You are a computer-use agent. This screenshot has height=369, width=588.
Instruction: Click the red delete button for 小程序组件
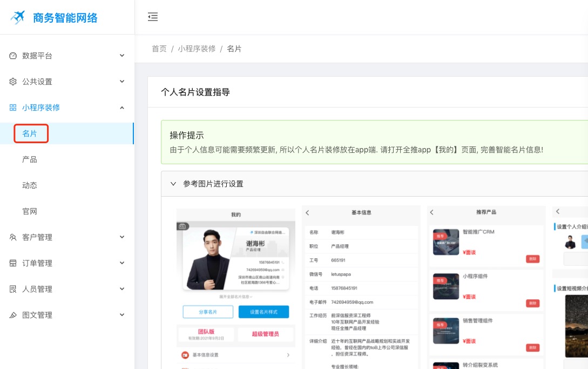coord(532,303)
